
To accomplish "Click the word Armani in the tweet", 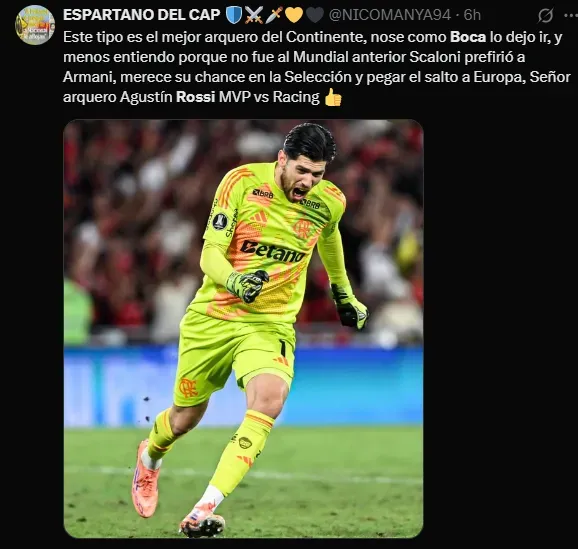I will pyautogui.click(x=90, y=77).
